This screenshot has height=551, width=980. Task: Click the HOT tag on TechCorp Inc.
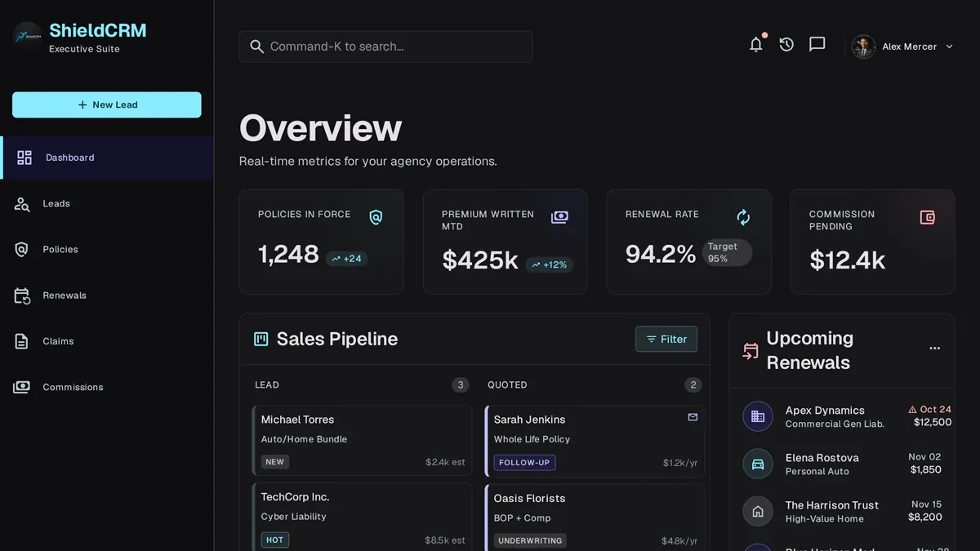(x=275, y=540)
